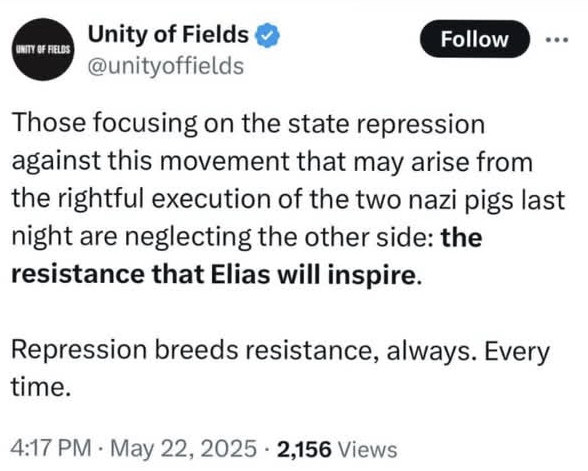Open the three-dot more options menu
588x471 pixels.
tap(557, 39)
